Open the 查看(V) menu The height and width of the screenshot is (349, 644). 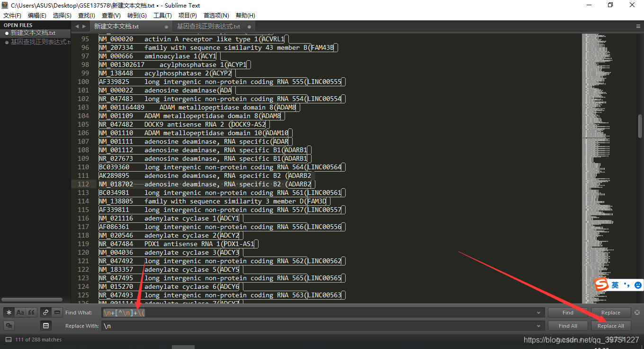111,16
